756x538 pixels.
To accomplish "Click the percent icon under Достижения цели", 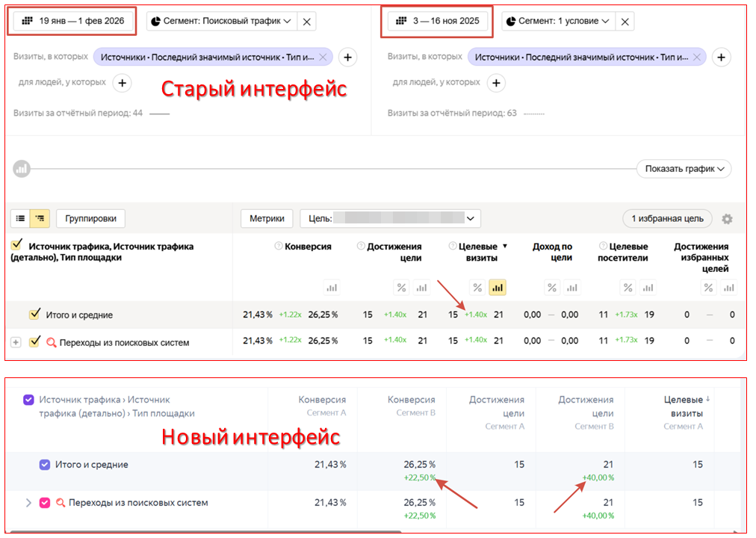I will pyautogui.click(x=401, y=288).
